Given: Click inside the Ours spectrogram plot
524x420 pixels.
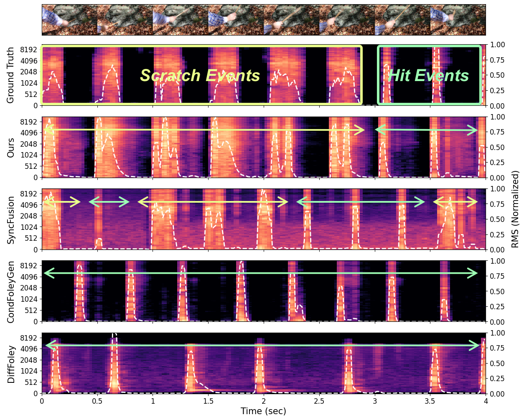Looking at the screenshot, I should click(264, 147).
